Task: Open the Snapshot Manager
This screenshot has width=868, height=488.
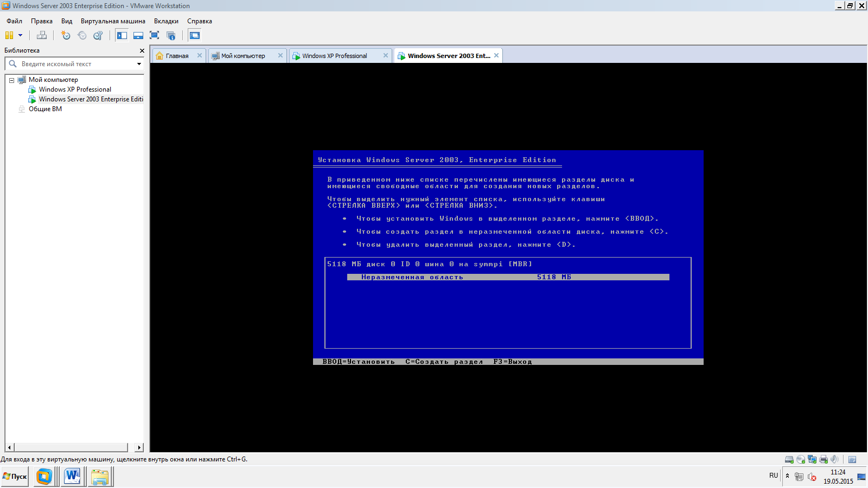Action: [x=98, y=35]
